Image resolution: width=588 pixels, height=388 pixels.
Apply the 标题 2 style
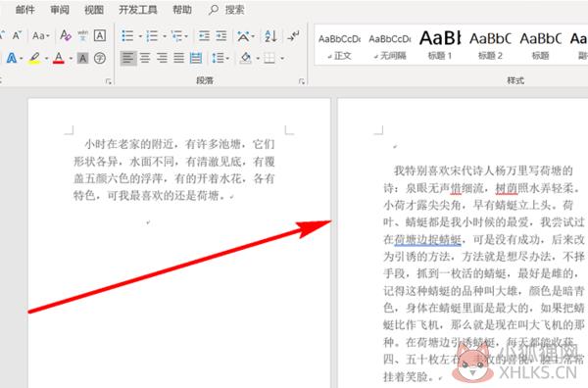[490, 46]
